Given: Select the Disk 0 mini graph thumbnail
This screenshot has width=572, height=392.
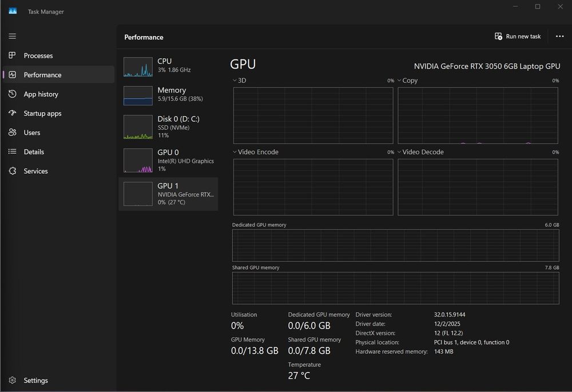Looking at the screenshot, I should point(138,127).
